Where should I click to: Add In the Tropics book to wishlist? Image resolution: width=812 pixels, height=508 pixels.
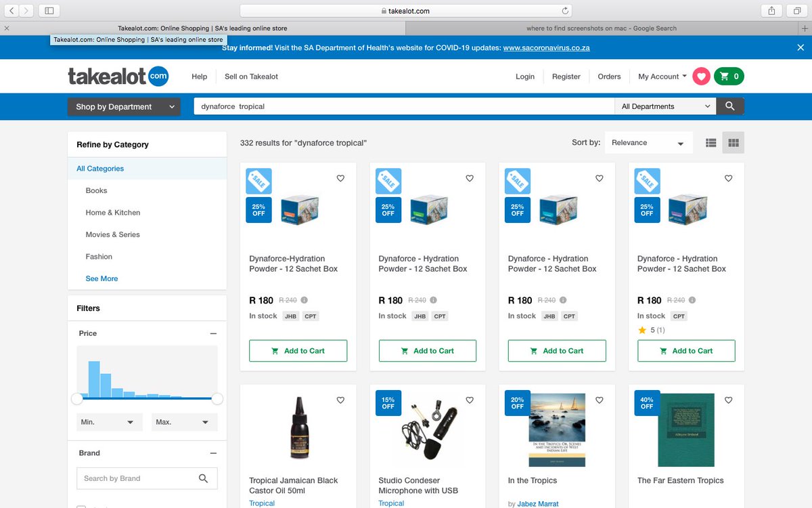pyautogui.click(x=599, y=400)
